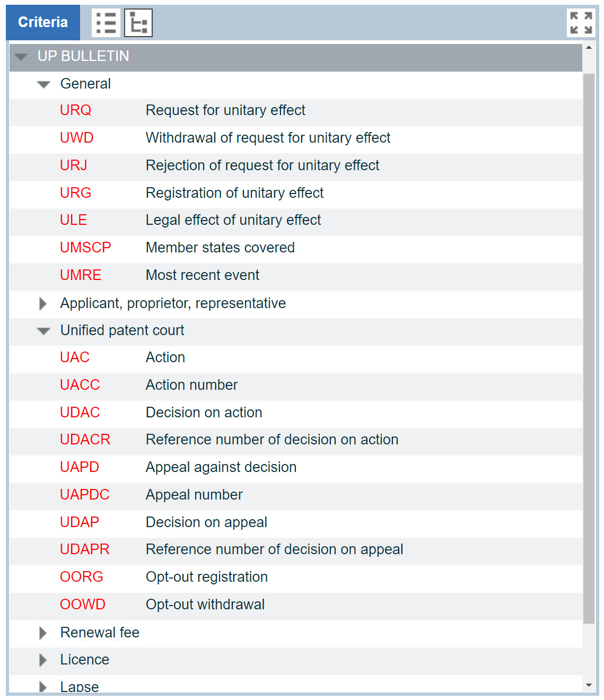Viewport: 604px width, 700px height.
Task: Expand the Licence group
Action: pyautogui.click(x=43, y=660)
